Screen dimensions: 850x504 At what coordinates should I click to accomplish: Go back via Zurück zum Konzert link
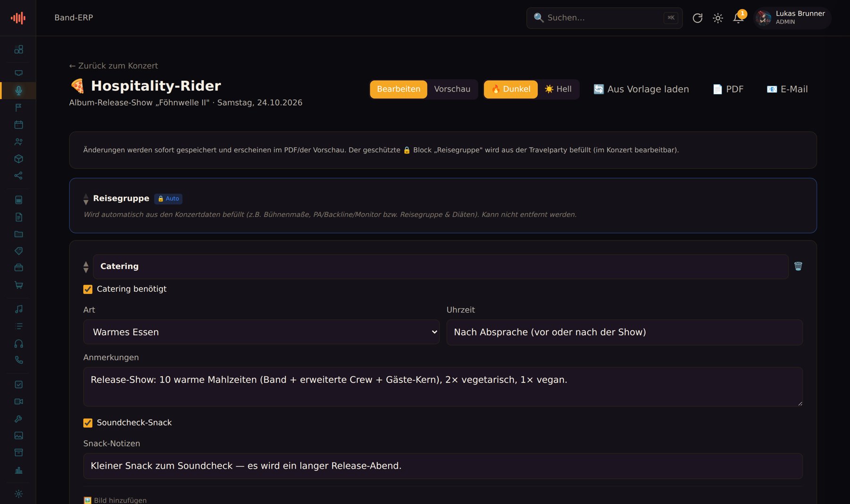tap(113, 66)
